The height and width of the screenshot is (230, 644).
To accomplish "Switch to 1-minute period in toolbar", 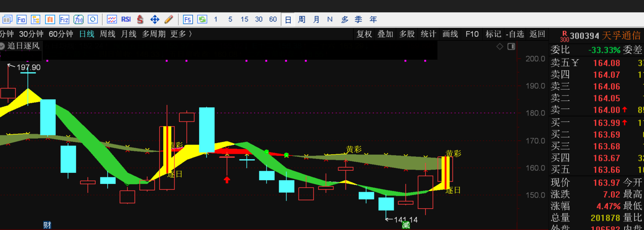I will (216, 19).
